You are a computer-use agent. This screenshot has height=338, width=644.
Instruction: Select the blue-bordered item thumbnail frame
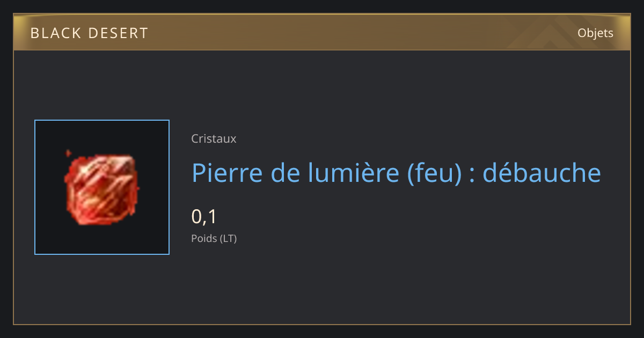102,187
